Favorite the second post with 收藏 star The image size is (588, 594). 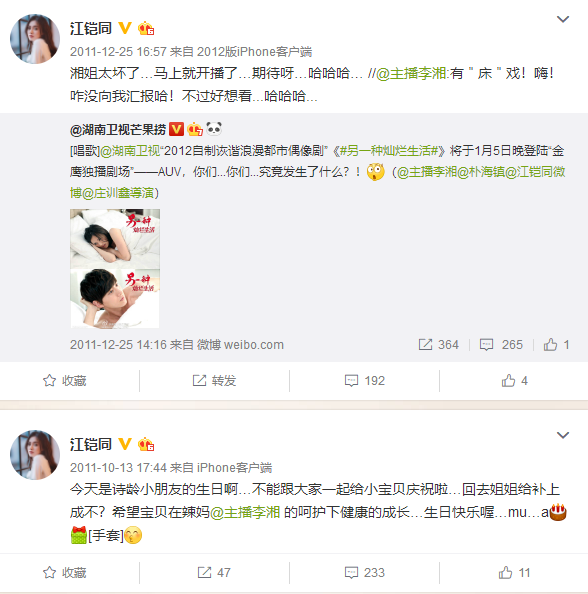tap(64, 572)
